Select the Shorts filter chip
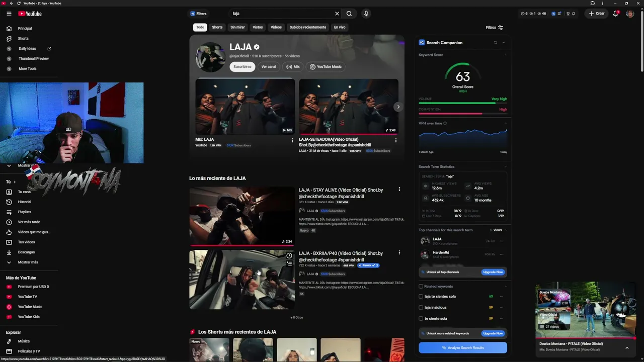The height and width of the screenshot is (362, 644). coord(217,27)
